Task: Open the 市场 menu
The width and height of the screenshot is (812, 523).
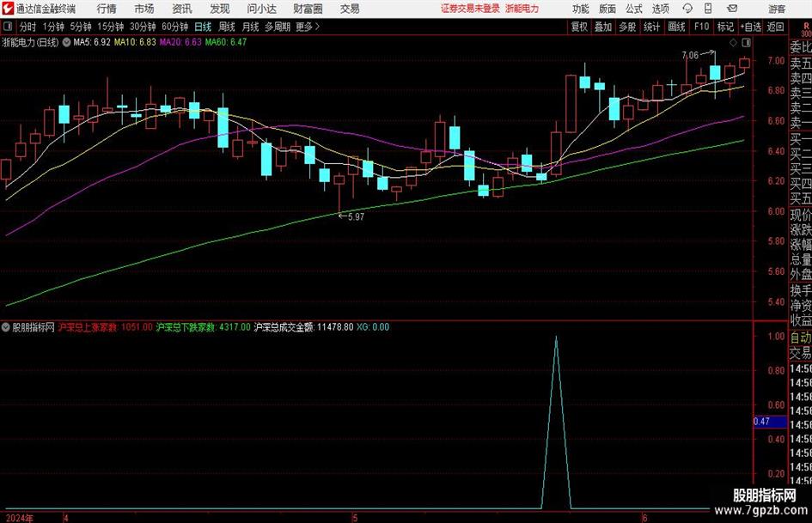Action: tap(144, 9)
